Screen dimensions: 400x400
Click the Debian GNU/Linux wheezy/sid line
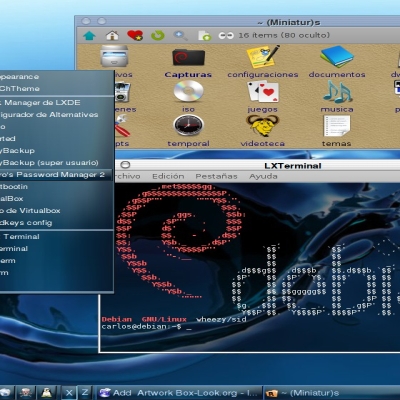point(174,319)
